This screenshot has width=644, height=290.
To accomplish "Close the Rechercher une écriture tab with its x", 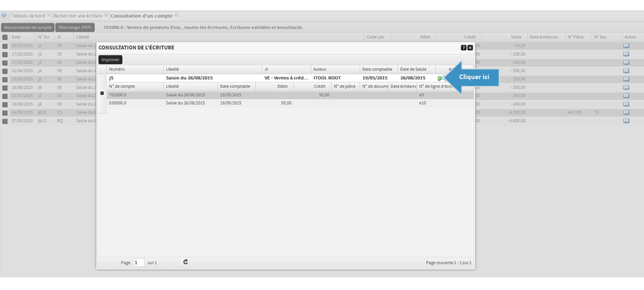I will (106, 15).
